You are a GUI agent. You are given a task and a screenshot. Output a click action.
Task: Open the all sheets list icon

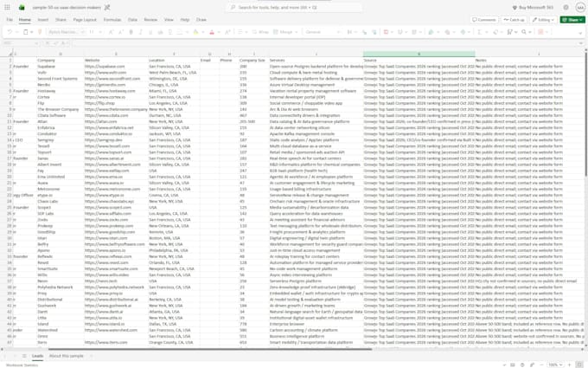click(24, 356)
